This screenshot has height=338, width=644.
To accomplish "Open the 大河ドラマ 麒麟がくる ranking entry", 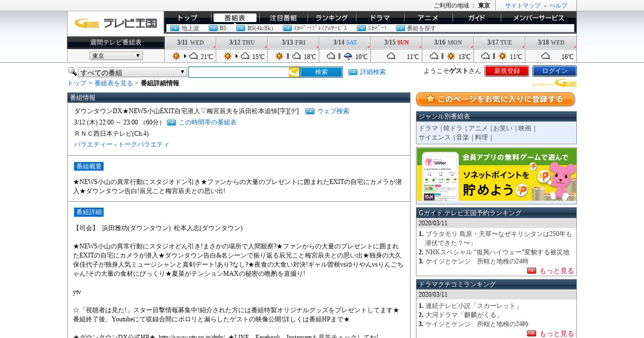I will (x=463, y=315).
